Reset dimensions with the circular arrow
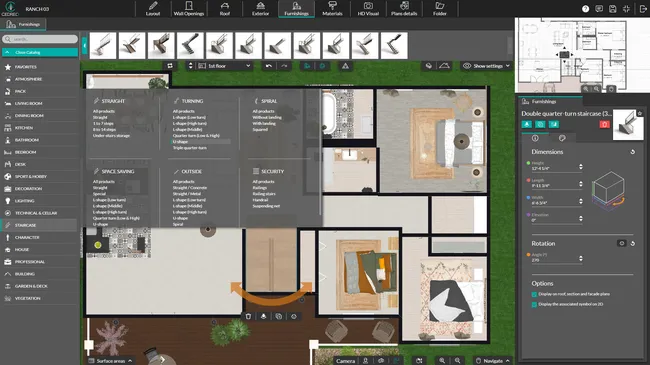Image resolution: width=650 pixels, height=365 pixels. [x=633, y=152]
